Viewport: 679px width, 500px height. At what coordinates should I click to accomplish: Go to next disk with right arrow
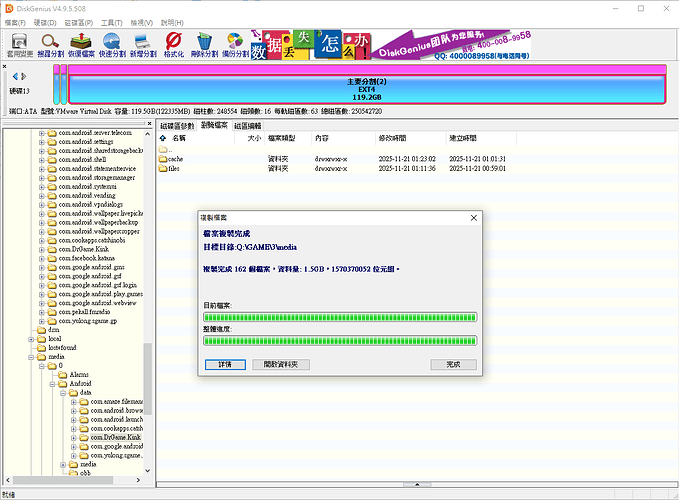tap(22, 76)
